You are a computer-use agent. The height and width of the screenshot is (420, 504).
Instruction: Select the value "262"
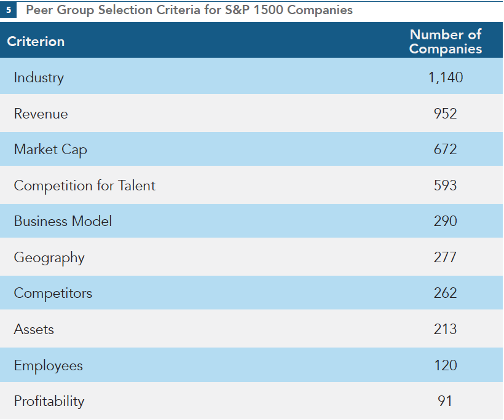pos(445,293)
